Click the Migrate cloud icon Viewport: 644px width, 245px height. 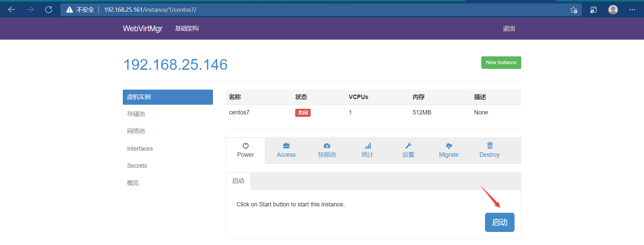click(449, 146)
